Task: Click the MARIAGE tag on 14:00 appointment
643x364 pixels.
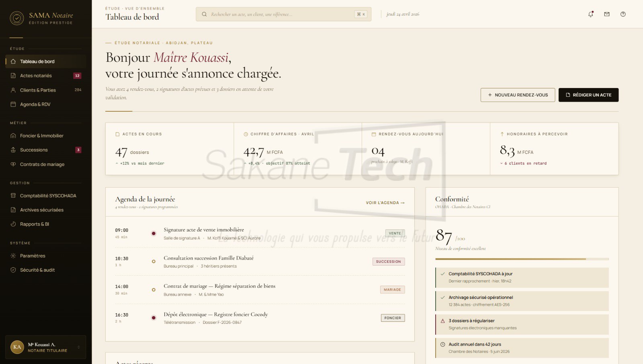Action: (392, 290)
